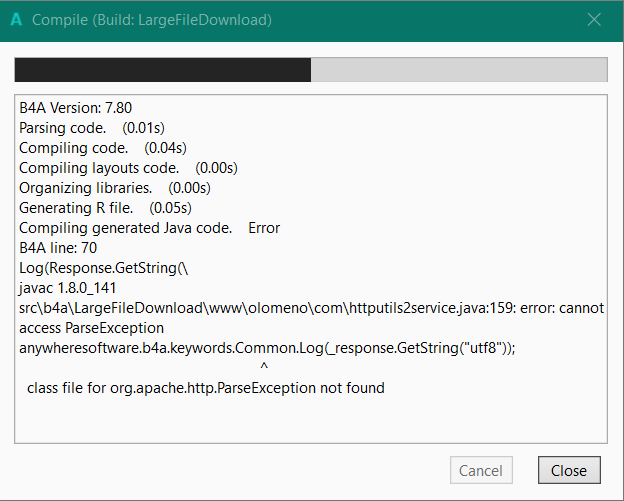Click the greyed-out Cancel button
Viewport: 624px width, 501px height.
[480, 471]
